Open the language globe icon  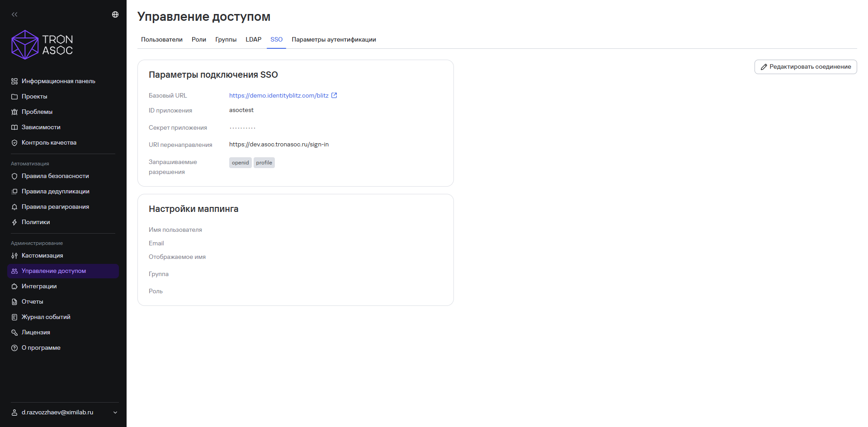(x=115, y=14)
